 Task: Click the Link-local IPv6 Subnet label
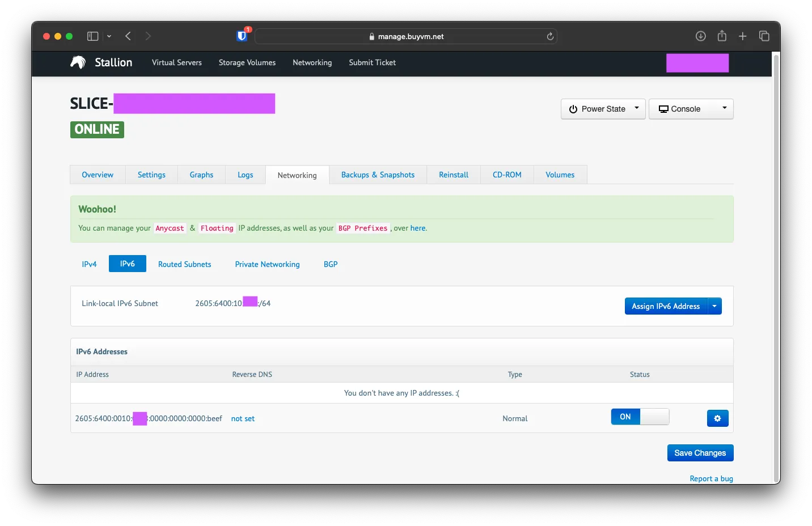120,303
